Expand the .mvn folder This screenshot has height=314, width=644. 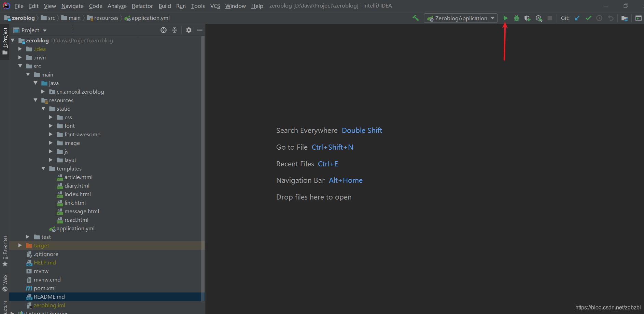point(20,57)
